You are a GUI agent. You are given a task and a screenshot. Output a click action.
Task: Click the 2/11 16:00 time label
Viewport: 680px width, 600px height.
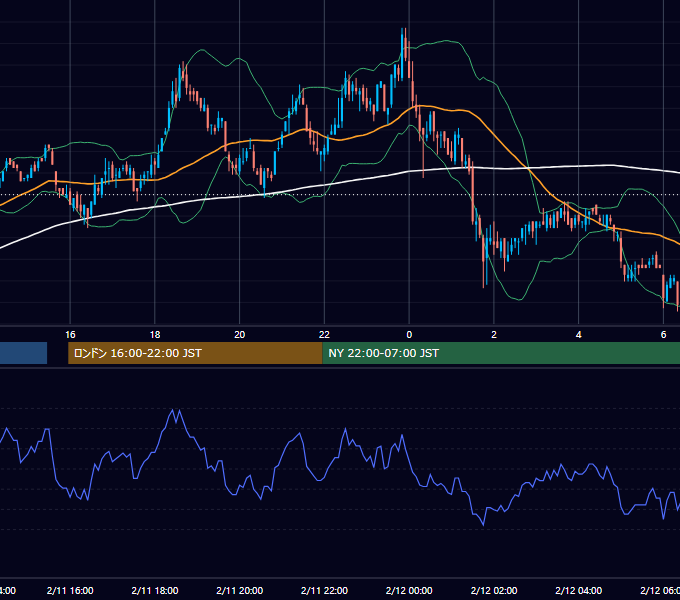tap(70, 590)
